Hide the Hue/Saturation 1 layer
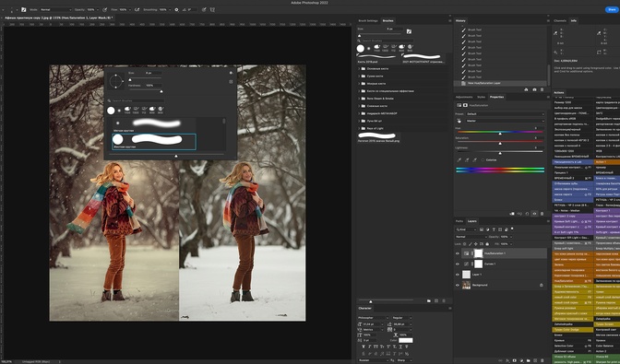This screenshot has width=620, height=364. point(458,253)
